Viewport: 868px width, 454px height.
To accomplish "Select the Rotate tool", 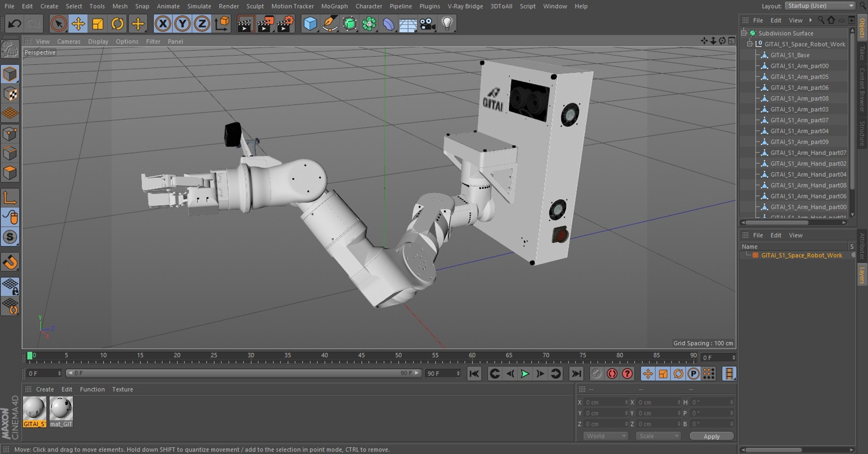I will pos(118,24).
